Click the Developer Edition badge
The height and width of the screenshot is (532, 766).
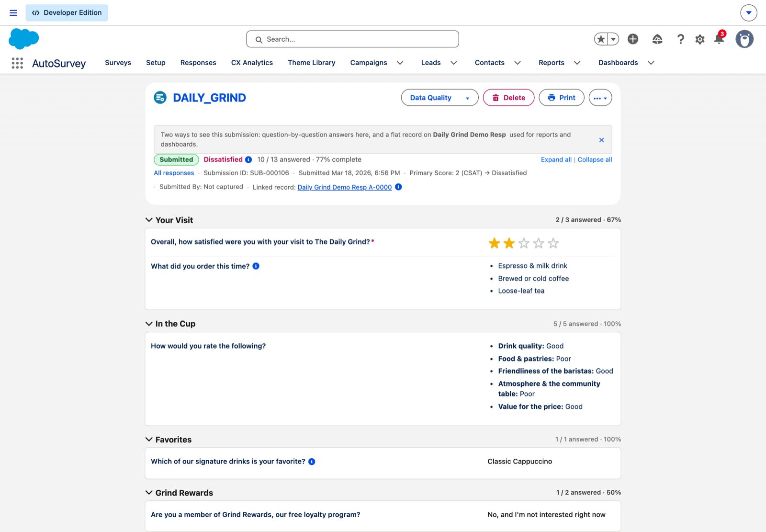tap(67, 13)
